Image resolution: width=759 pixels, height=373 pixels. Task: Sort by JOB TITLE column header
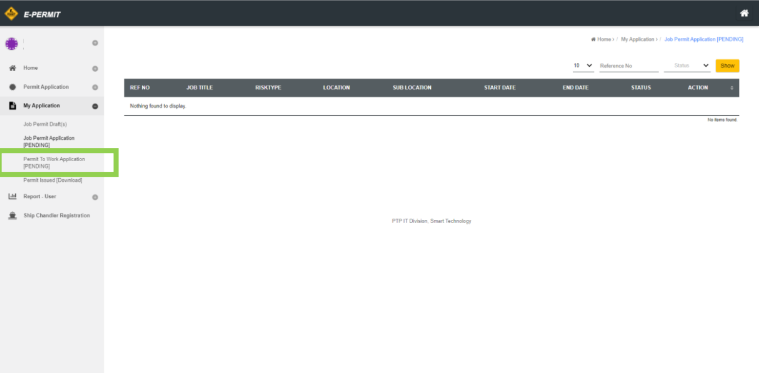[199, 88]
